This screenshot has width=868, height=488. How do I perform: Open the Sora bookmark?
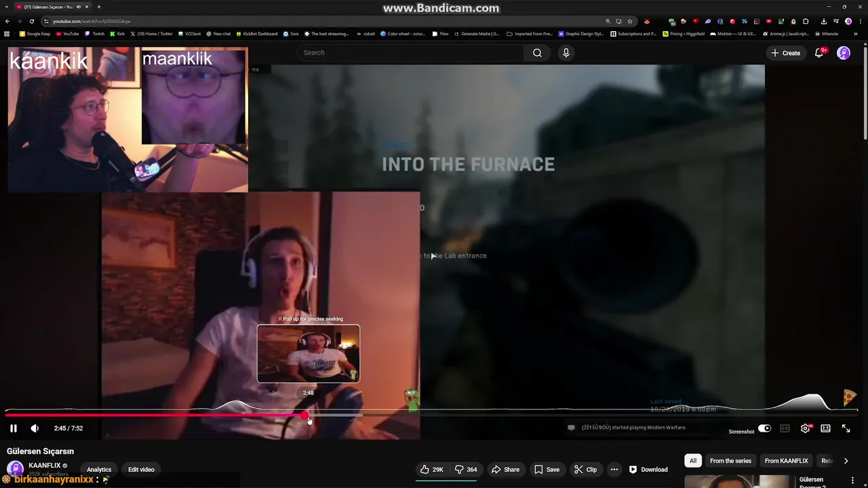(291, 33)
